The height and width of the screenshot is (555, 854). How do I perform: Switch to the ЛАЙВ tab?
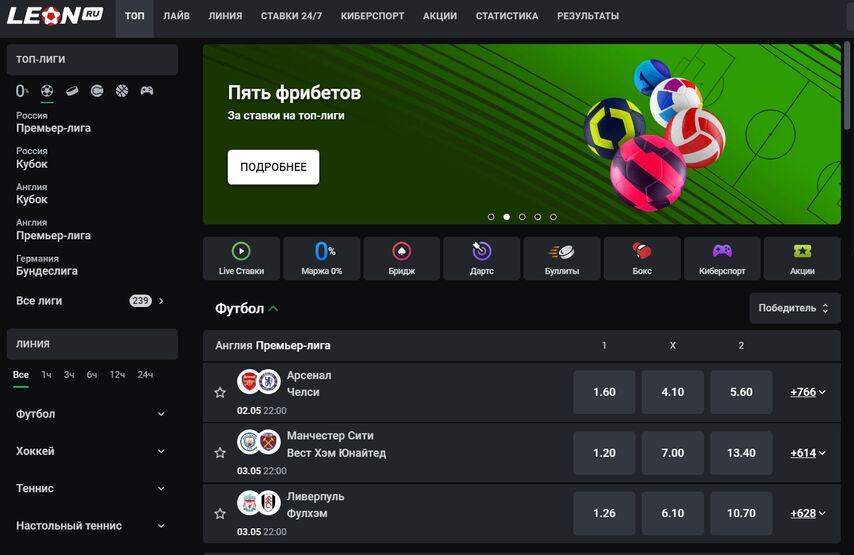[x=176, y=16]
